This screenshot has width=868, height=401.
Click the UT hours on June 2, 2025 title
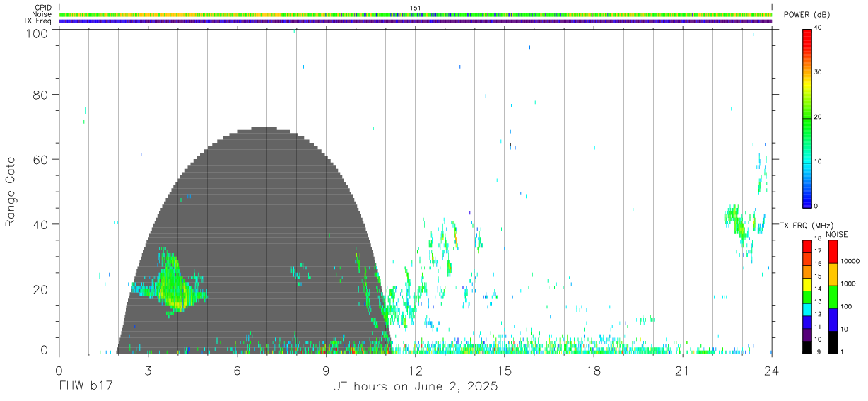pos(416,387)
